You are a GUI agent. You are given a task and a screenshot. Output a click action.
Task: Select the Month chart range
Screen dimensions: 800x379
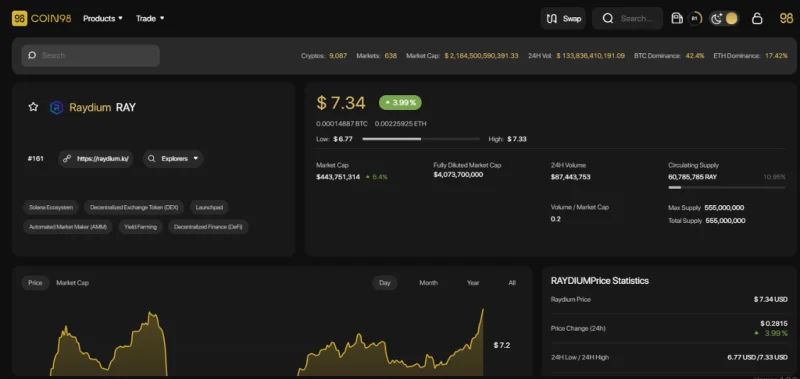[429, 283]
